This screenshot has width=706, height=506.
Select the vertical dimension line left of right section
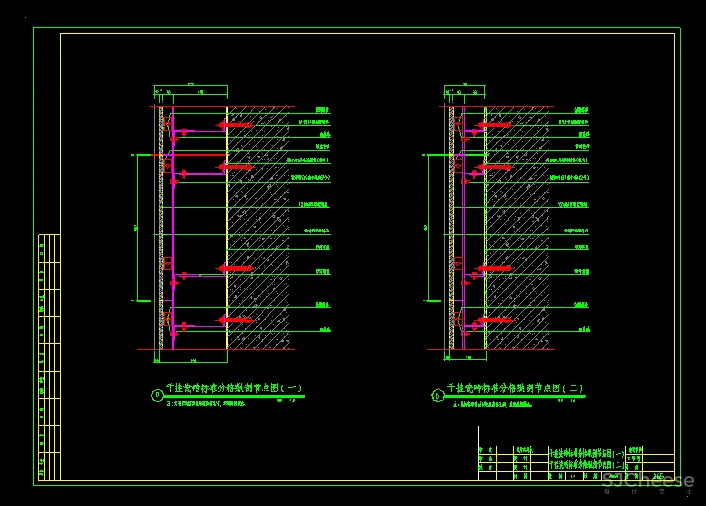point(428,228)
